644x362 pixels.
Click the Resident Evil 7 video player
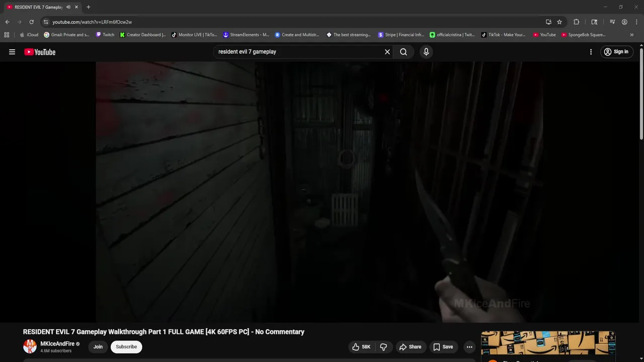click(x=319, y=192)
